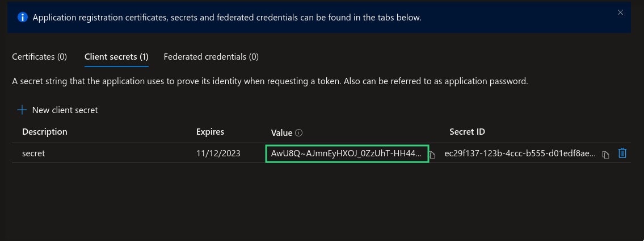Switch to the Certificates (0) tab
Viewport: 644px width, 241px height.
[x=40, y=57]
